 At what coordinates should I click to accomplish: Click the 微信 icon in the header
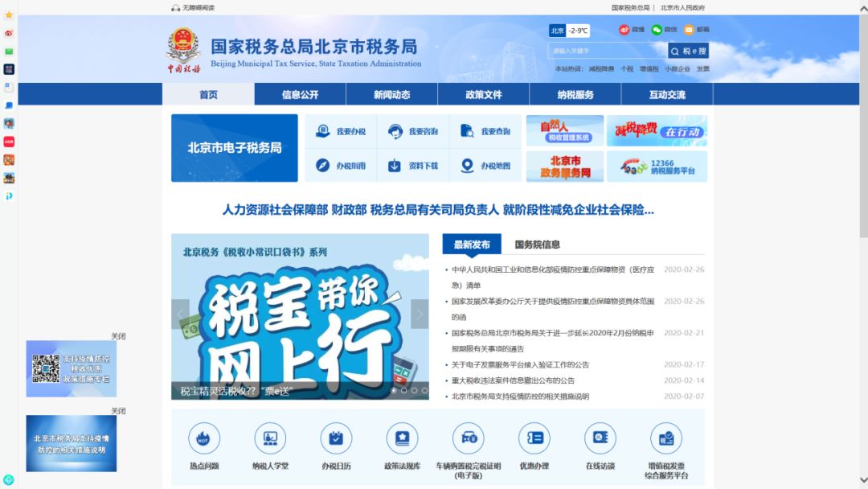point(657,30)
